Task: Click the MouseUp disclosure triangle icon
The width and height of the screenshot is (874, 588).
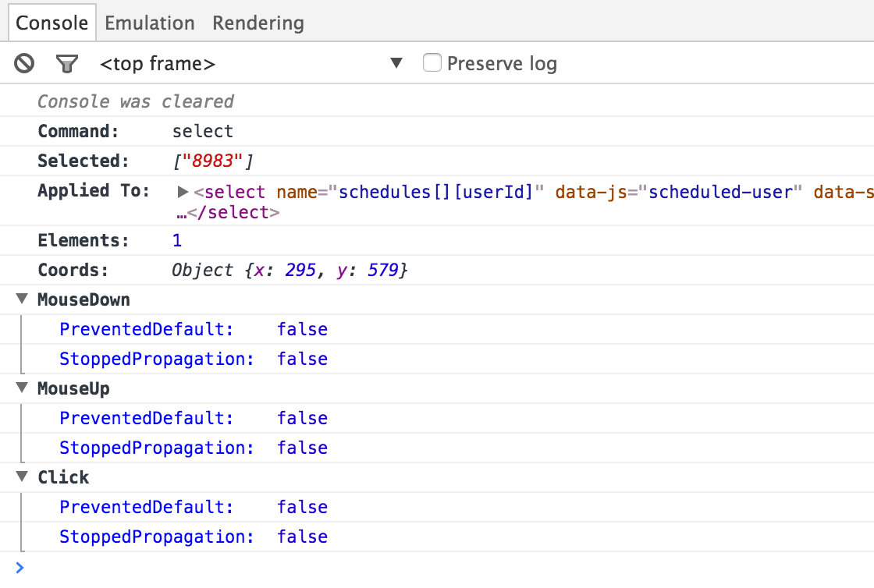Action: [x=23, y=388]
